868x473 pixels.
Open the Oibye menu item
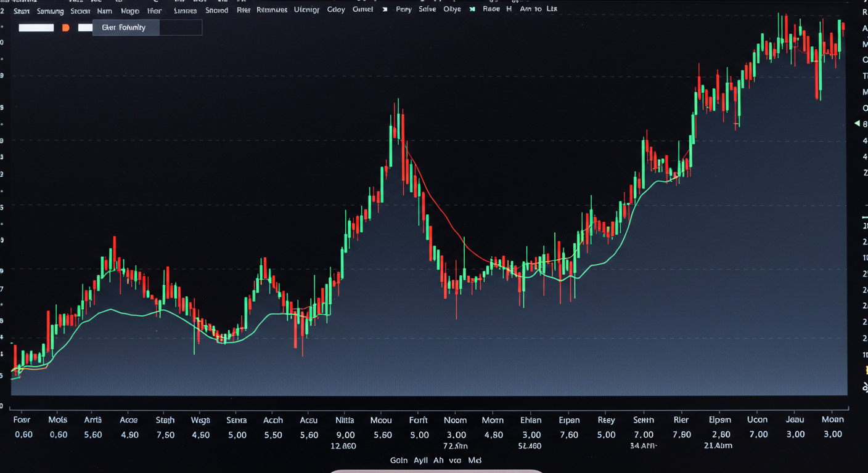click(452, 10)
